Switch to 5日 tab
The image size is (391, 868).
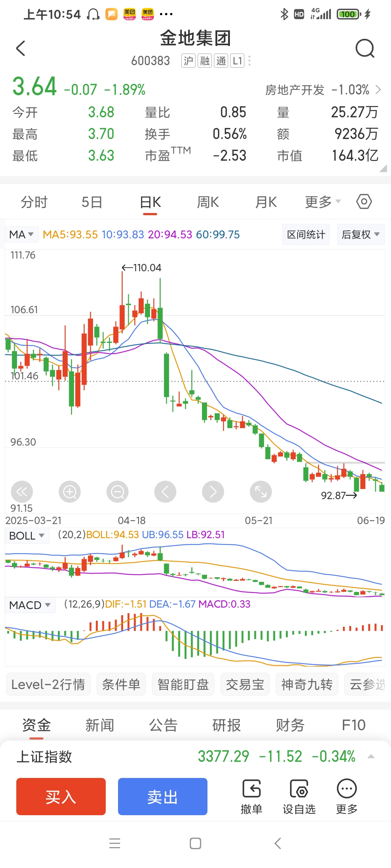(x=92, y=202)
